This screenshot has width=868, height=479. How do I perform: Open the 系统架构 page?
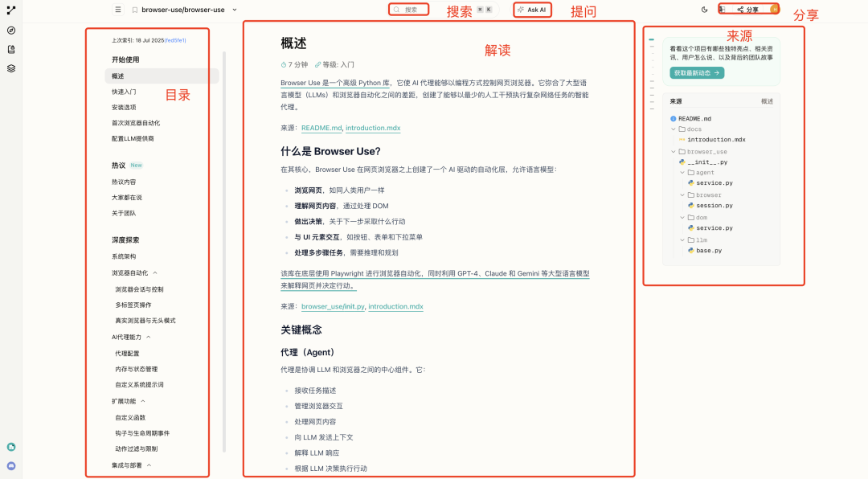coord(124,256)
